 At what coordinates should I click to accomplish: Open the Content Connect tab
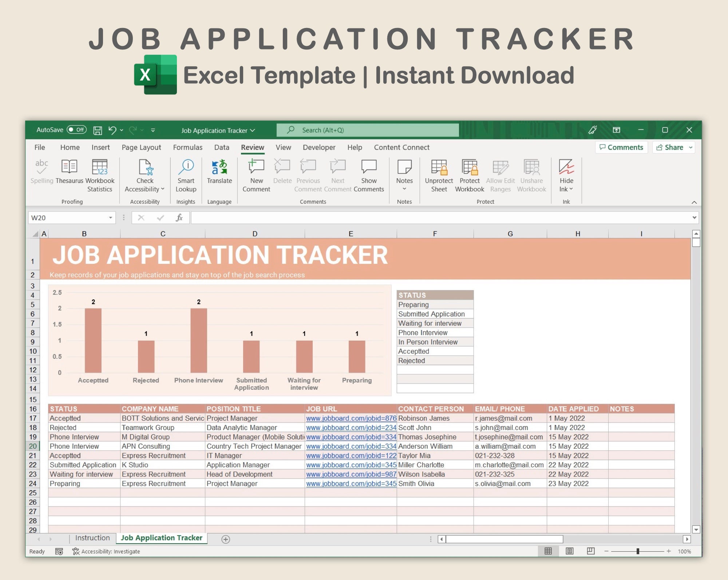tap(401, 147)
